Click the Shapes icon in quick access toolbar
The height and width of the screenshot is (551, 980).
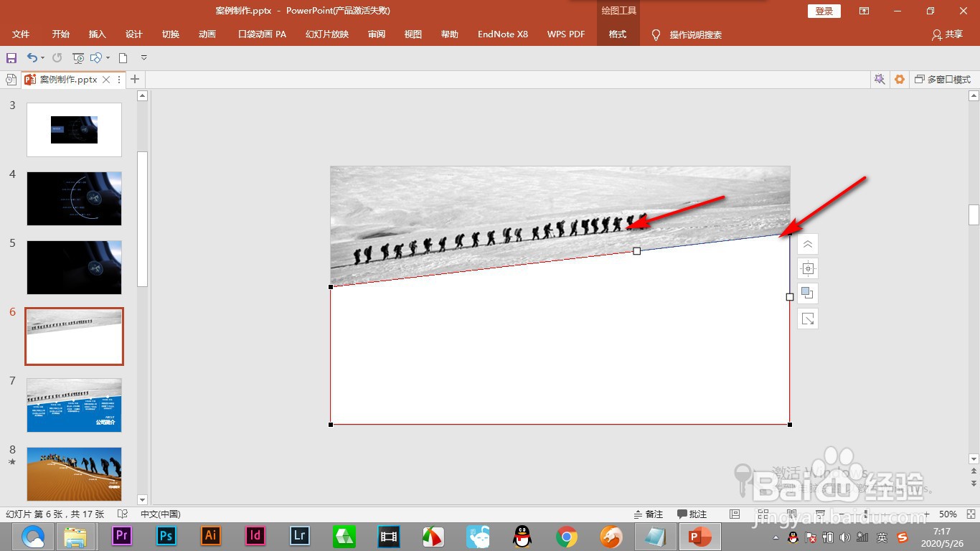point(96,57)
